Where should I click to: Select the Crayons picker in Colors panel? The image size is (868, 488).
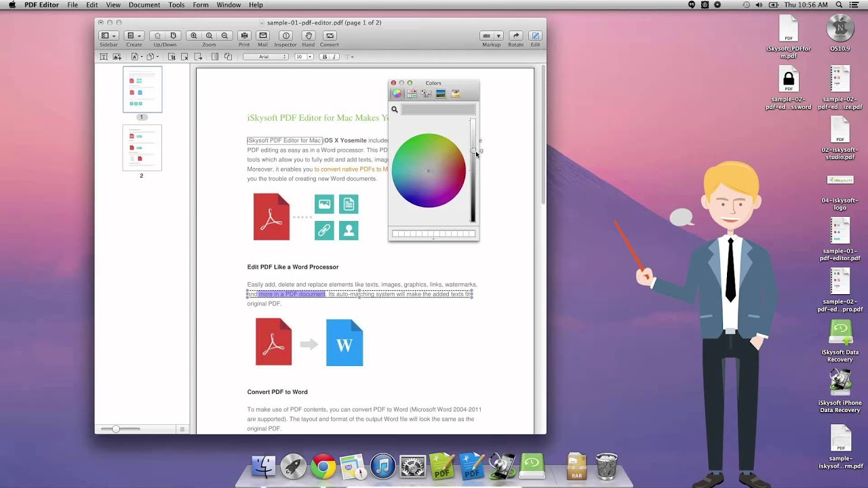click(456, 93)
